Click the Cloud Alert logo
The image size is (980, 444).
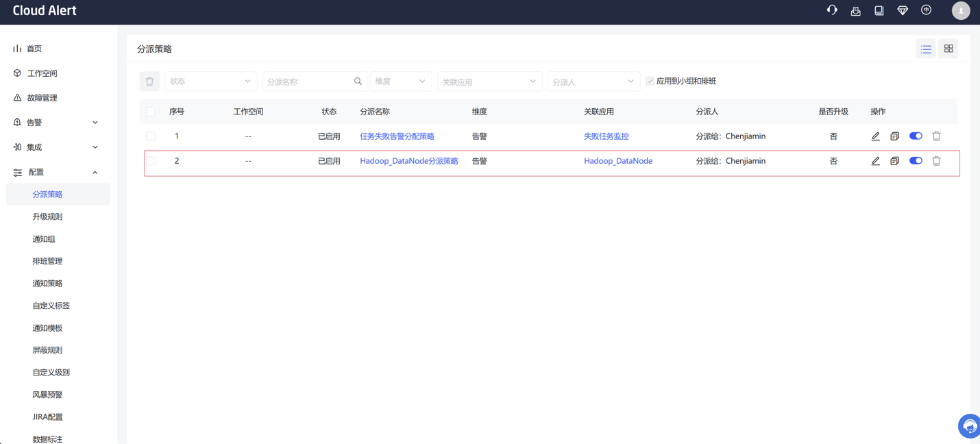point(45,10)
